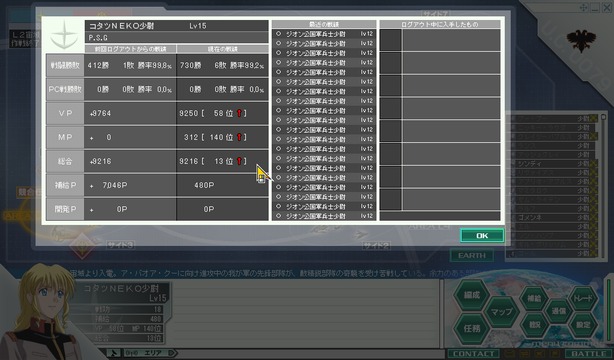Select the 任務 hexagon button
This screenshot has width=614, height=360.
click(x=471, y=328)
